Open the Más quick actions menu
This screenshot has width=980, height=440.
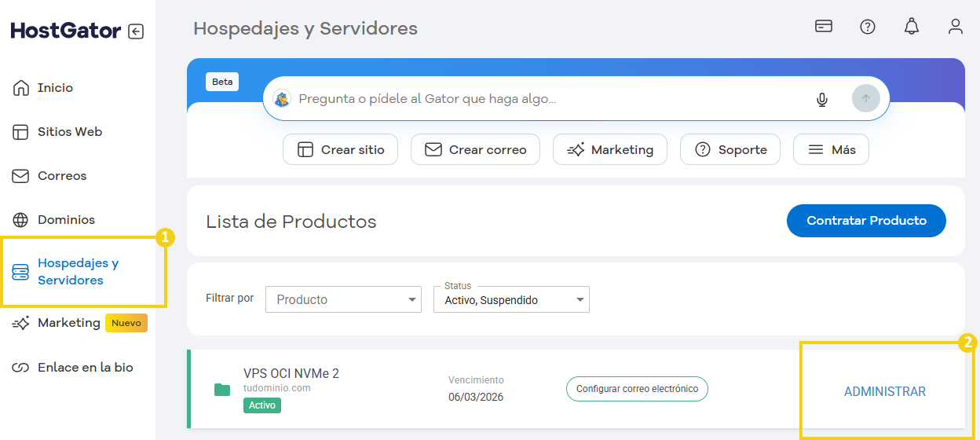point(831,149)
